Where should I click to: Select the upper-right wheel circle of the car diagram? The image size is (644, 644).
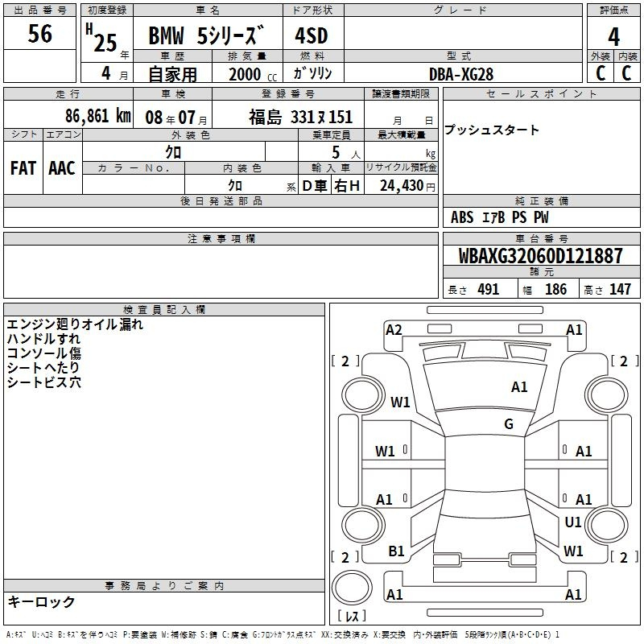[607, 394]
